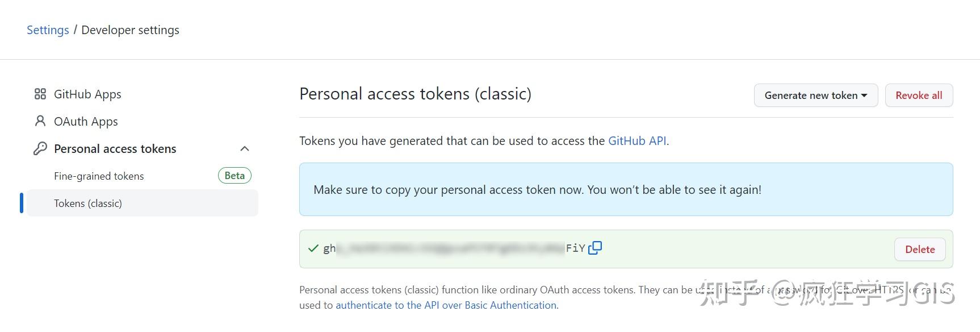Open Developer settings breadcrumb item

(130, 30)
